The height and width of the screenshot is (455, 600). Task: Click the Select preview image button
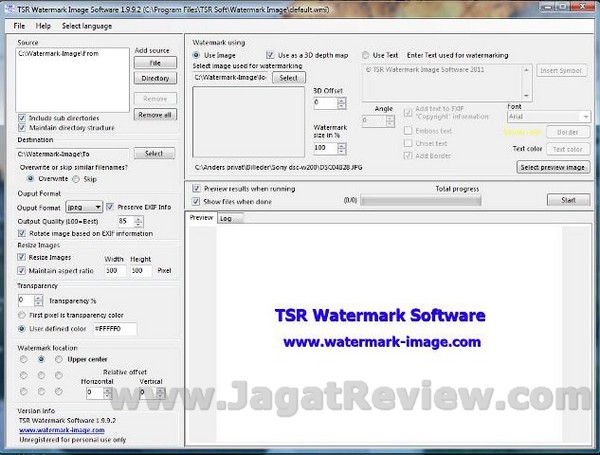point(553,167)
